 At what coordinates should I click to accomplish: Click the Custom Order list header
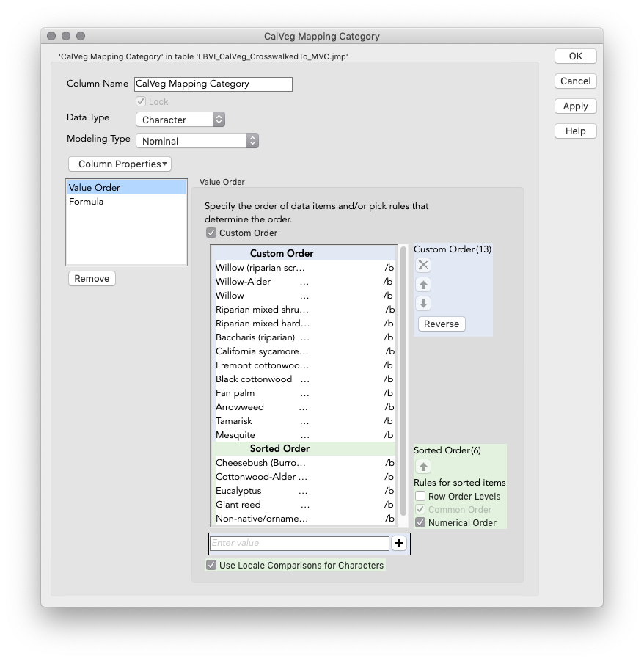[304, 253]
